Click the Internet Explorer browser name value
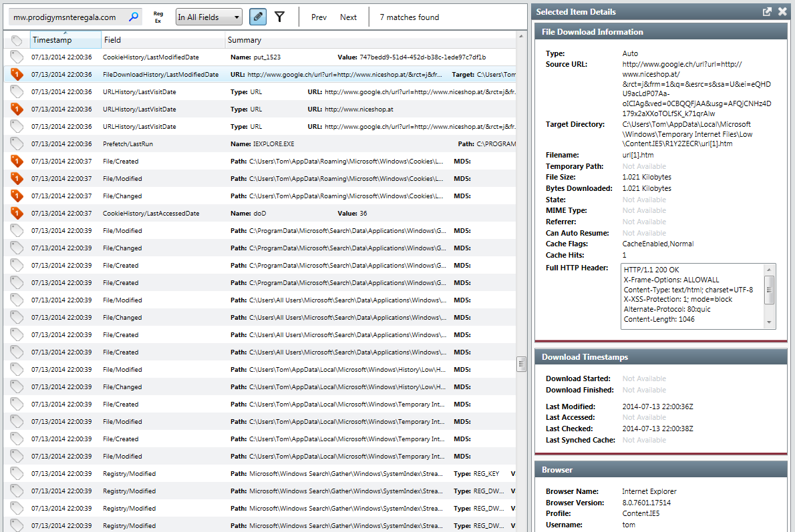This screenshot has width=795, height=532. tap(649, 491)
